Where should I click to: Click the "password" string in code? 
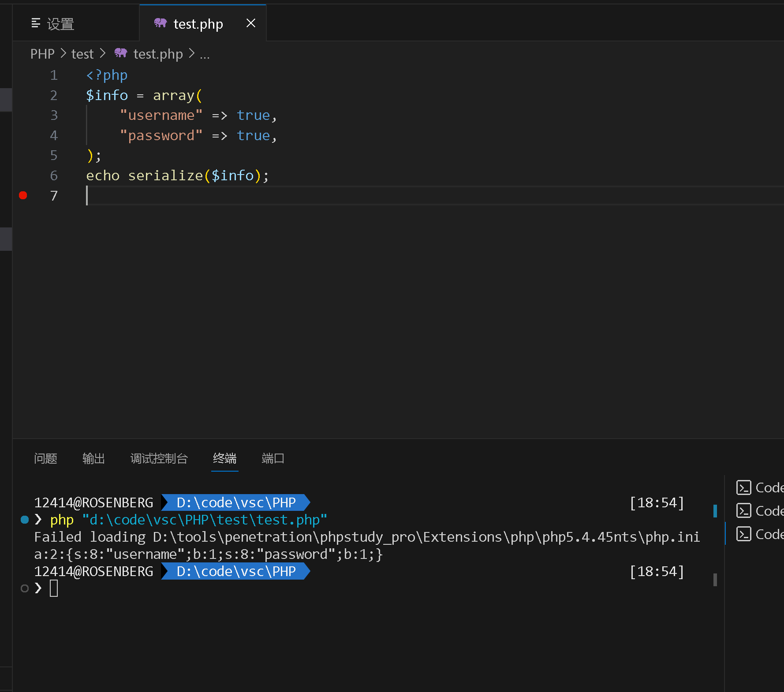click(x=161, y=135)
